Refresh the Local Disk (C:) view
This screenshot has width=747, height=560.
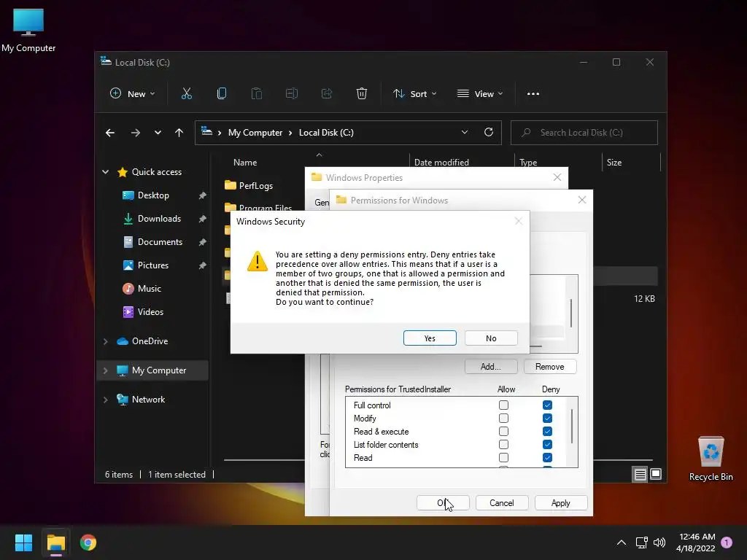488,133
